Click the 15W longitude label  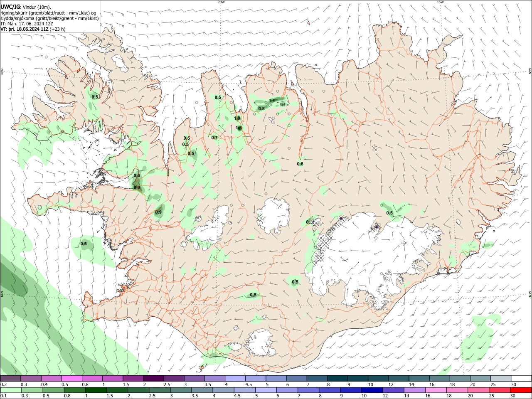click(x=440, y=2)
